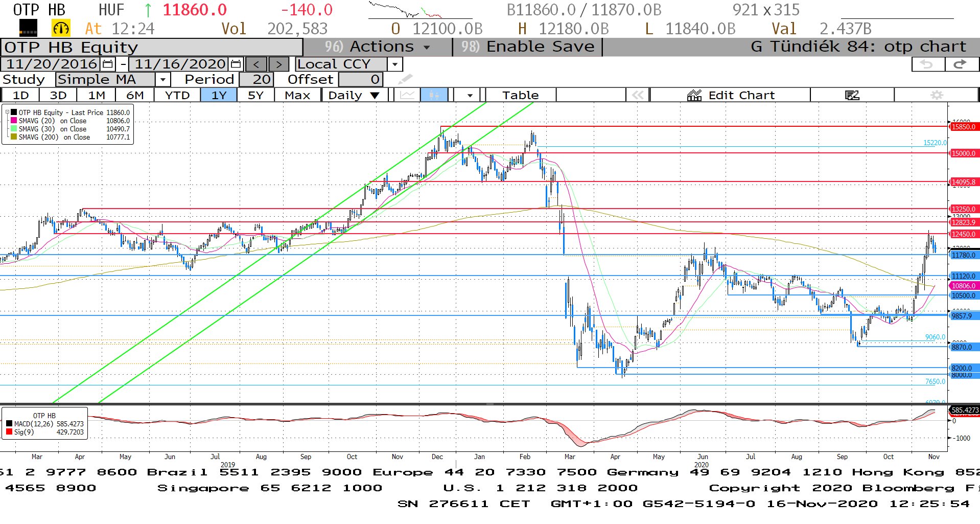Select the 1D range tab
Image resolution: width=980 pixels, height=524 pixels.
20,95
